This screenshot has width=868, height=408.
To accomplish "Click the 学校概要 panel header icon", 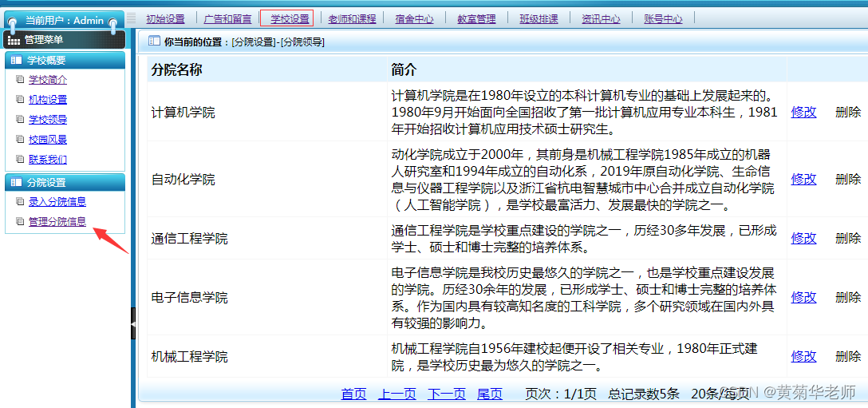I will [16, 61].
